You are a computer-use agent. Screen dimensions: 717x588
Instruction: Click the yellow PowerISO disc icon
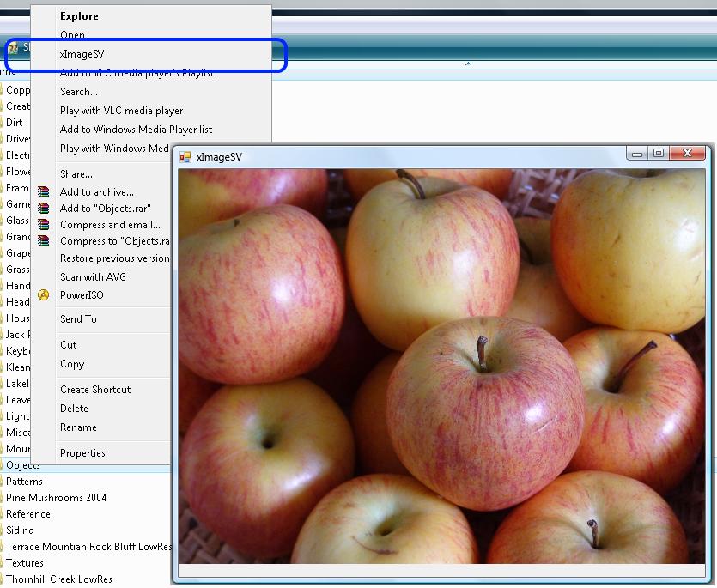44,295
